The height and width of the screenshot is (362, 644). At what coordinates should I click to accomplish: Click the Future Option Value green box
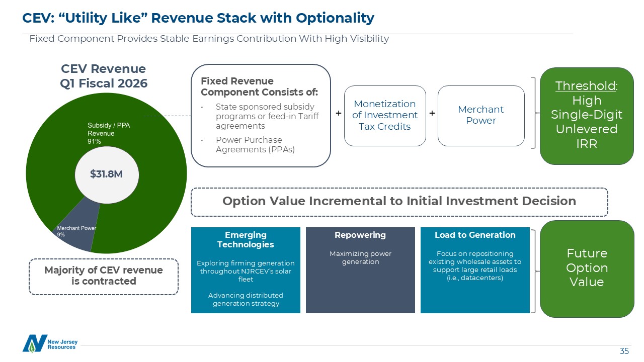pyautogui.click(x=587, y=268)
